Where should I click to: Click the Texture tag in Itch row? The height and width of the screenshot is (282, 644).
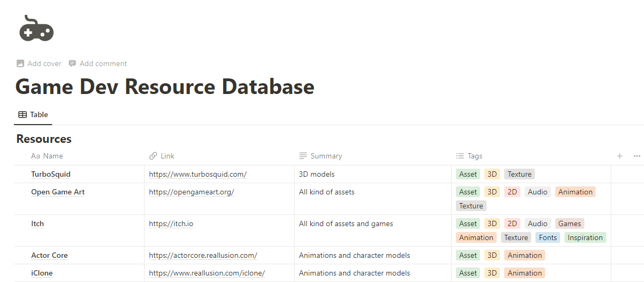pyautogui.click(x=516, y=237)
